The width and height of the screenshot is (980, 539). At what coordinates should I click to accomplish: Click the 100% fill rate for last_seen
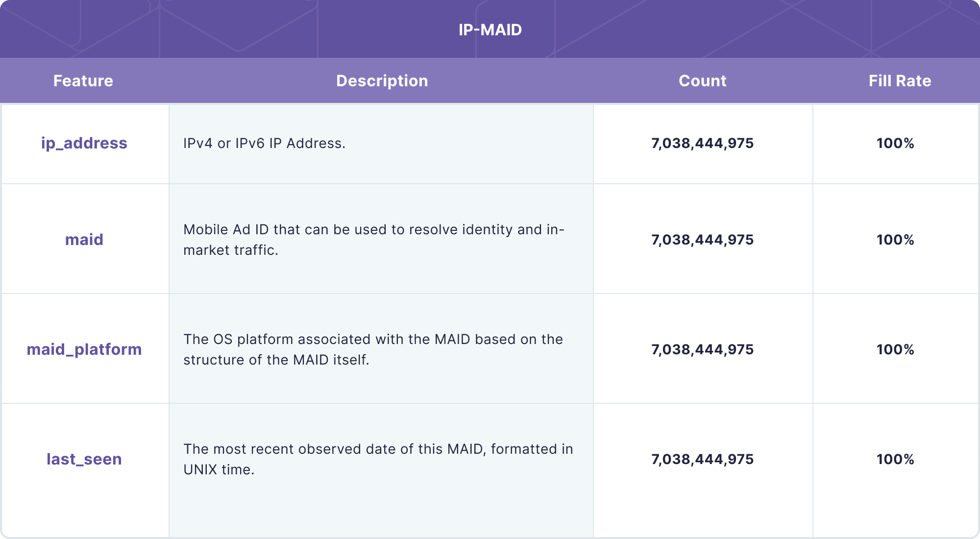coord(895,459)
